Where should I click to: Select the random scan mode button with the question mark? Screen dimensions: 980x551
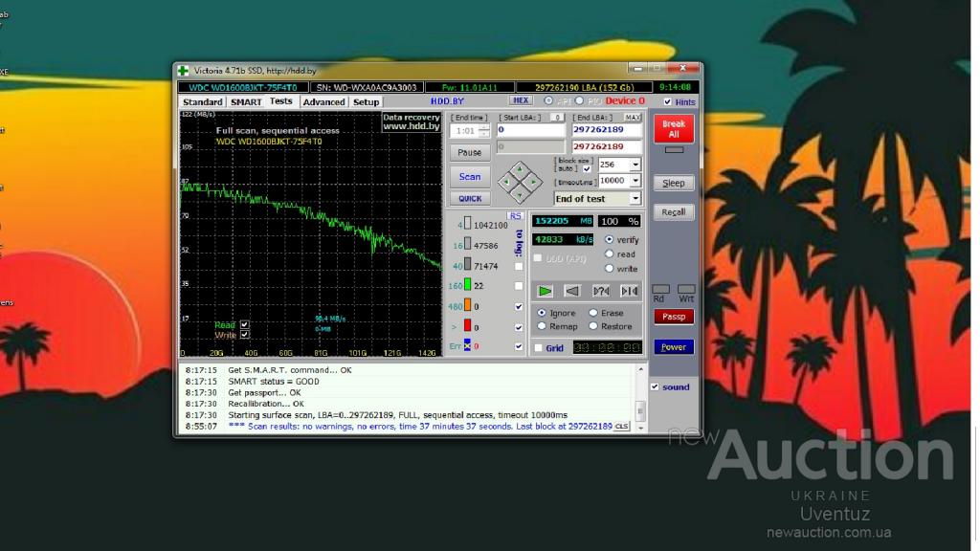(x=601, y=291)
